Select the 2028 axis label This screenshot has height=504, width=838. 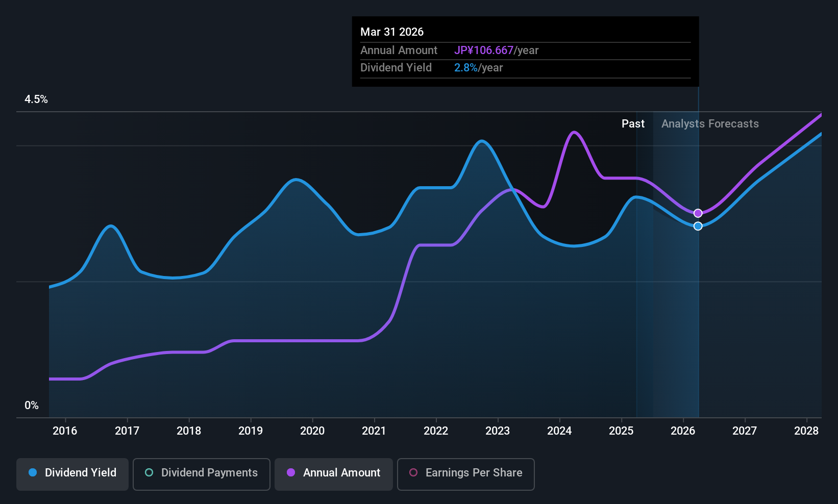pos(806,431)
